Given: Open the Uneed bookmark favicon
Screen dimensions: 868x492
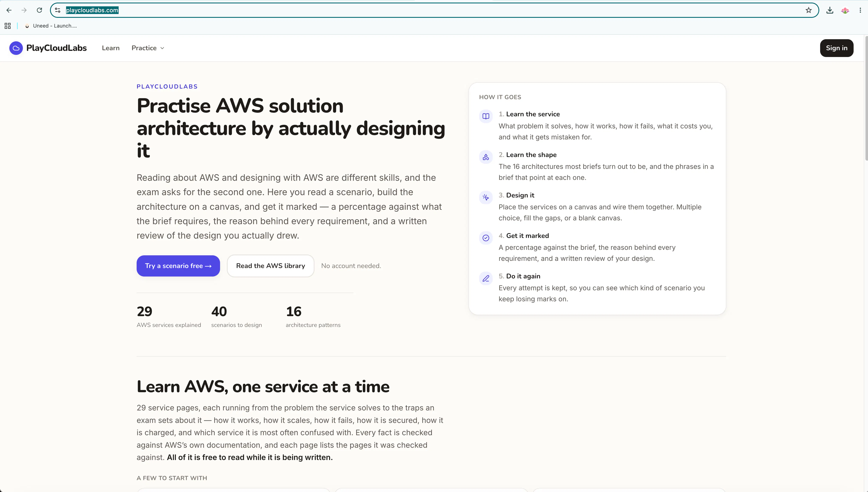Looking at the screenshot, I should pyautogui.click(x=27, y=26).
